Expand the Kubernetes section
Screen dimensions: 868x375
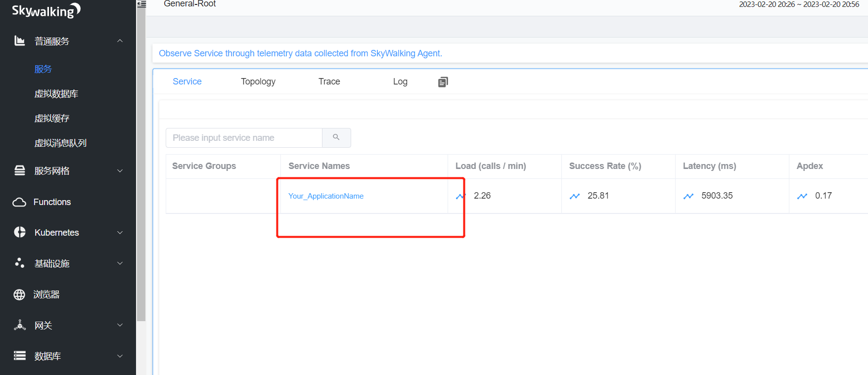[120, 233]
